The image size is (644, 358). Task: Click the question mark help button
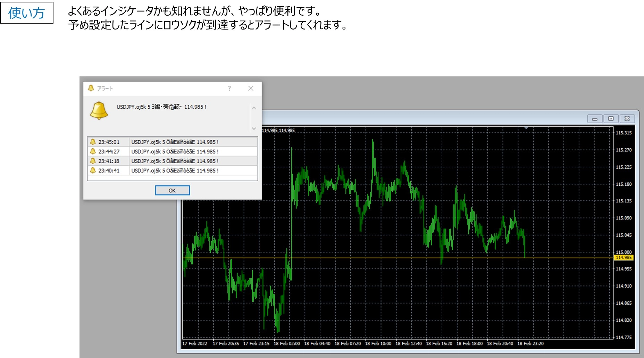point(229,89)
